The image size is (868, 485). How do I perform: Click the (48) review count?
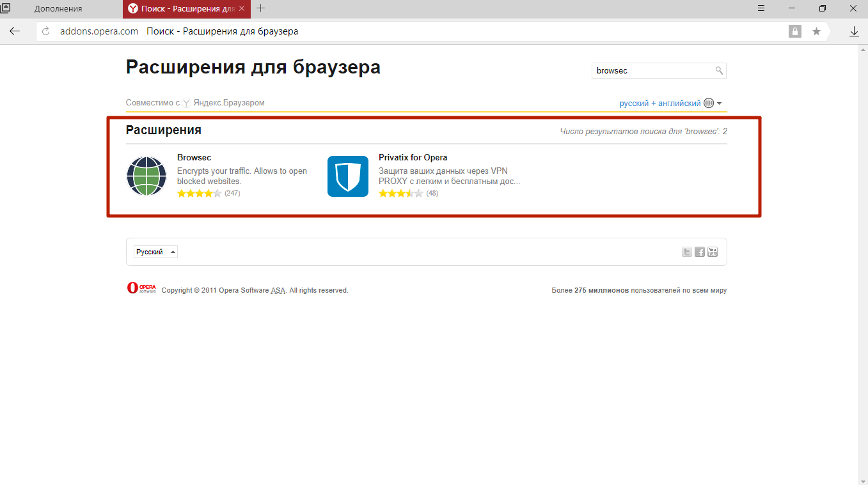coord(432,193)
